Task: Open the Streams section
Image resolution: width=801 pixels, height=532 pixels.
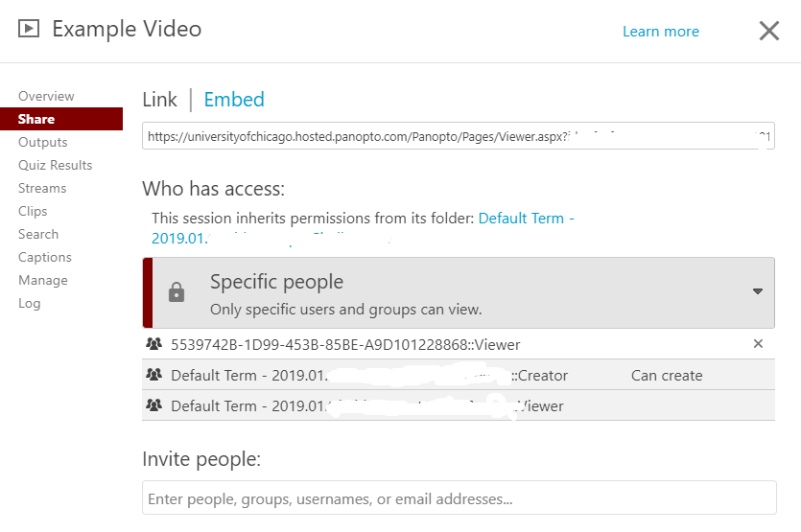Action: tap(42, 188)
